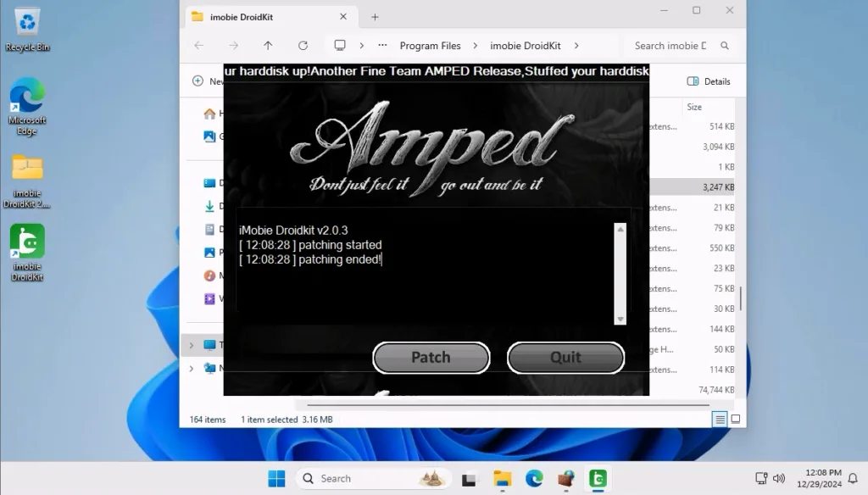The width and height of the screenshot is (868, 495).
Task: Open the notification bell in the taskbar
Action: tap(853, 478)
